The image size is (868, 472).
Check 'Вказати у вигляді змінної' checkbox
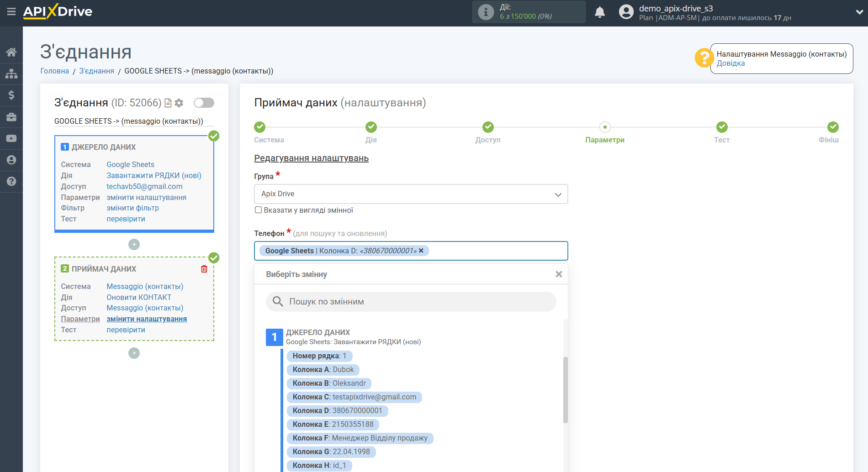(x=259, y=210)
